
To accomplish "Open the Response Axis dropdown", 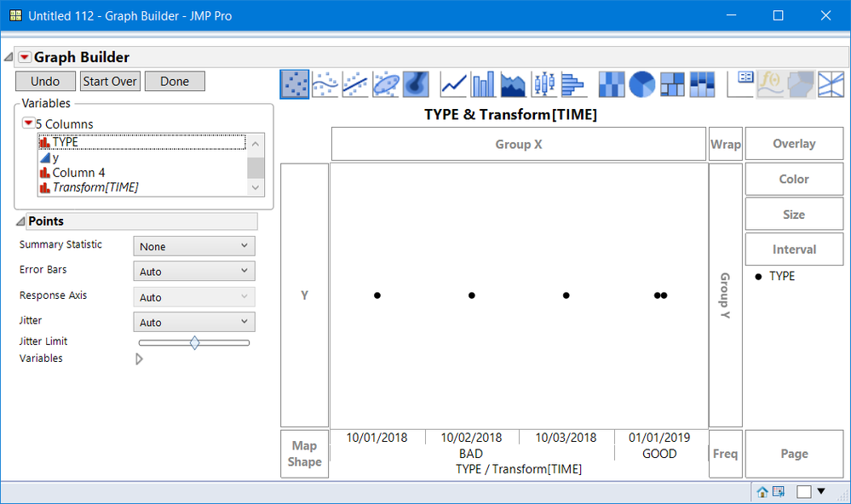I will (x=193, y=297).
